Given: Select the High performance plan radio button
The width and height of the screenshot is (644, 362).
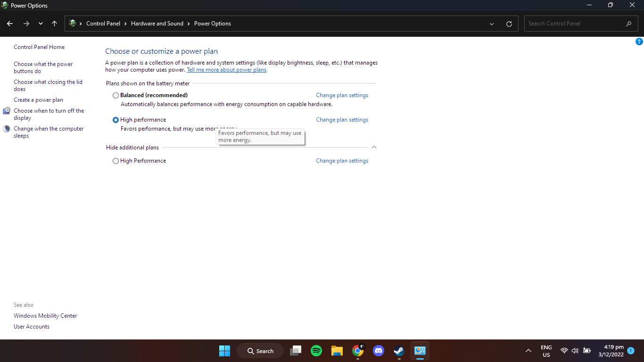Looking at the screenshot, I should point(116,120).
